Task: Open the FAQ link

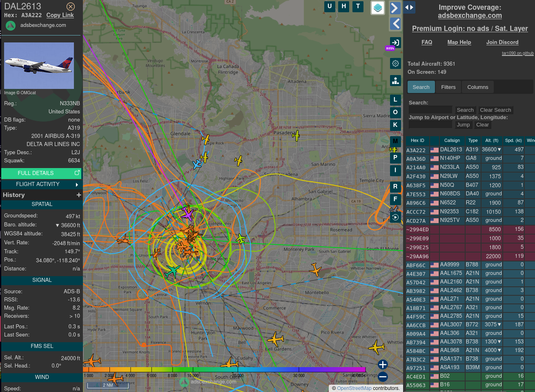Action: coord(427,42)
